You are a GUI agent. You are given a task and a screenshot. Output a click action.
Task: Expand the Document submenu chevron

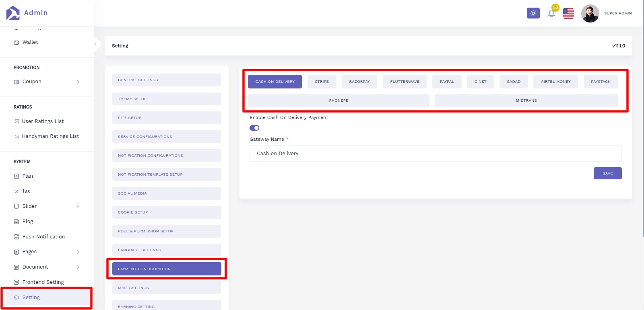pos(78,267)
